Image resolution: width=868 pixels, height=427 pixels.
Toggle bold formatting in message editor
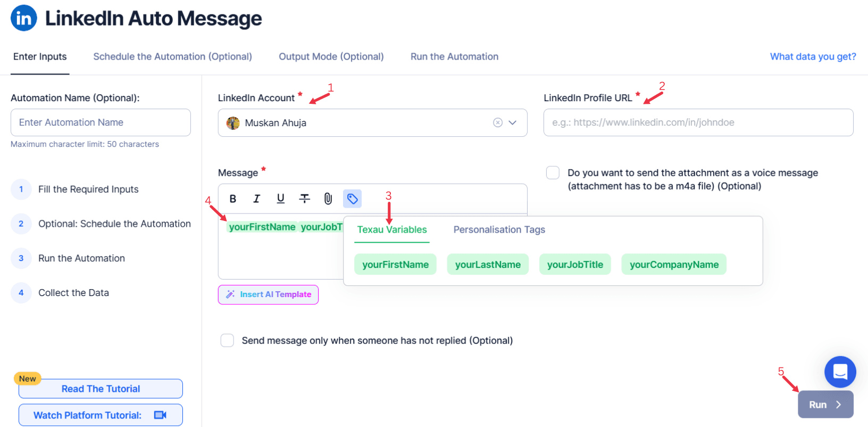(x=233, y=199)
